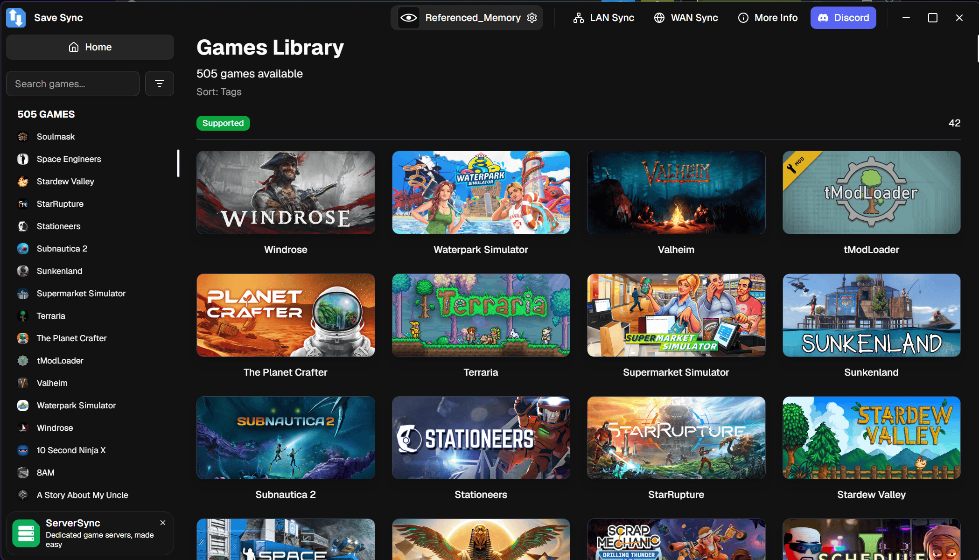Click the Referenced_Memory profile name
979x560 pixels.
pos(473,18)
